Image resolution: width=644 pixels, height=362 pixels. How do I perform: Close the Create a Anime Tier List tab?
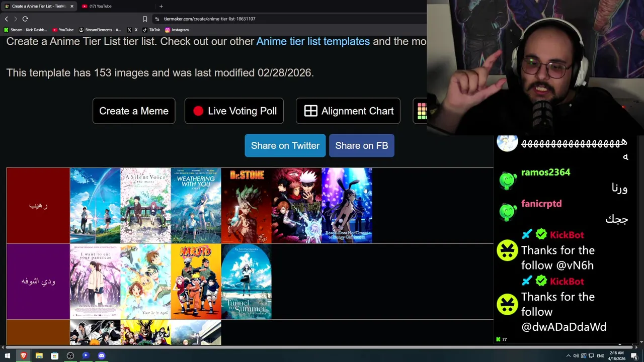point(71,6)
